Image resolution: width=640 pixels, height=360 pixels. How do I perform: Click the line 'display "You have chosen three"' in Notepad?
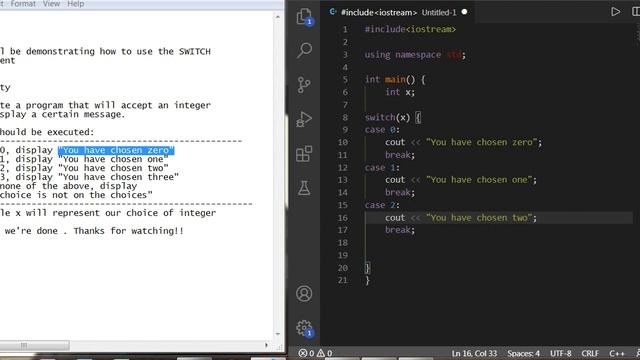tap(97, 177)
